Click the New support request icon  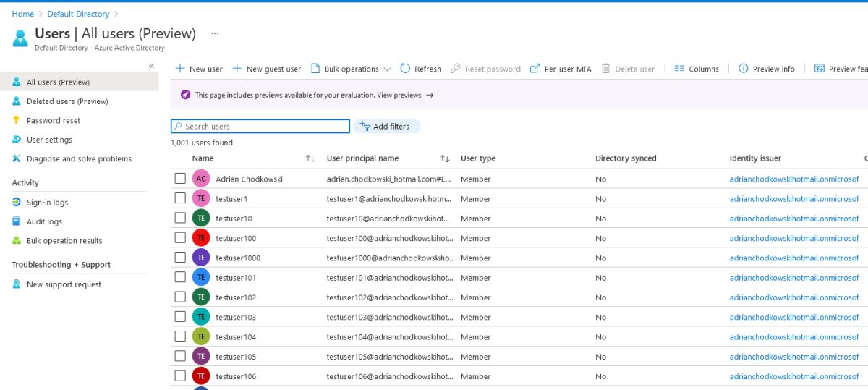(17, 284)
